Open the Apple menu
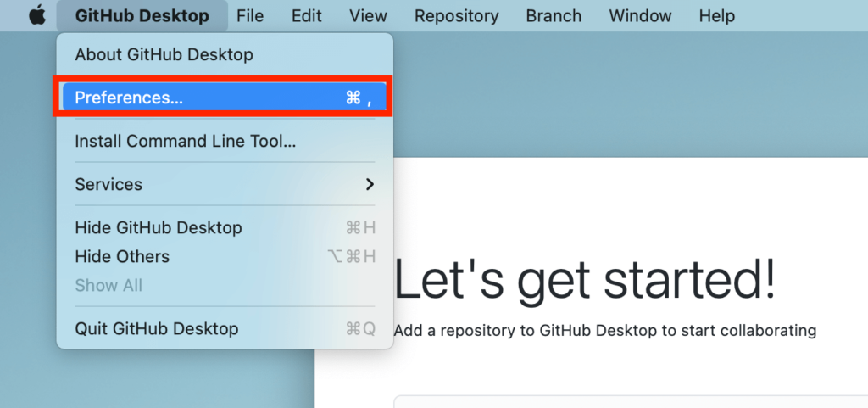The width and height of the screenshot is (868, 408). tap(37, 15)
